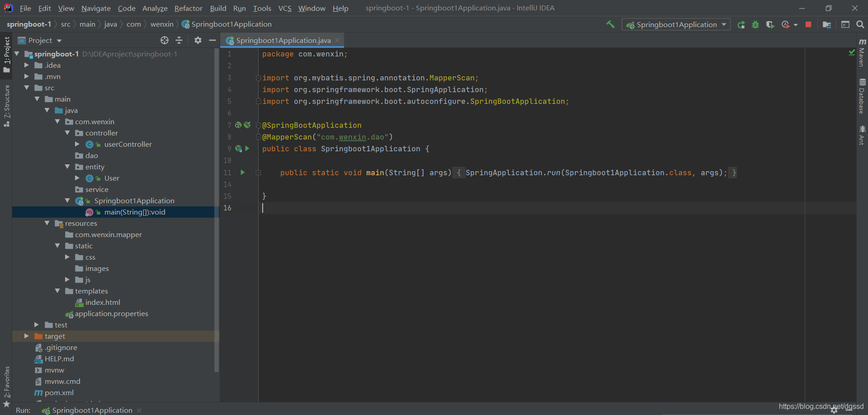The height and width of the screenshot is (415, 868).
Task: Click the Run with Profiler icon
Action: click(786, 25)
